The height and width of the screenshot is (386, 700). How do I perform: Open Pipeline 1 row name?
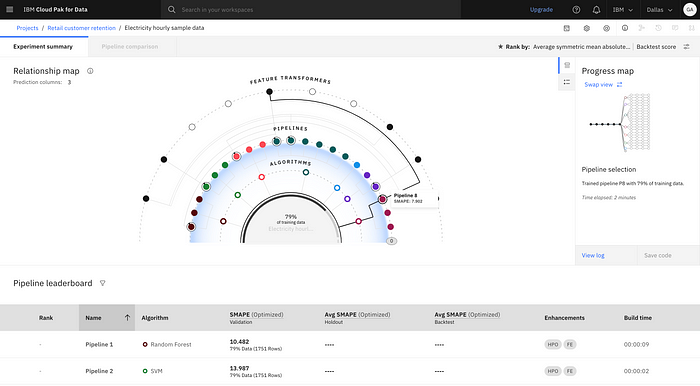click(x=99, y=344)
